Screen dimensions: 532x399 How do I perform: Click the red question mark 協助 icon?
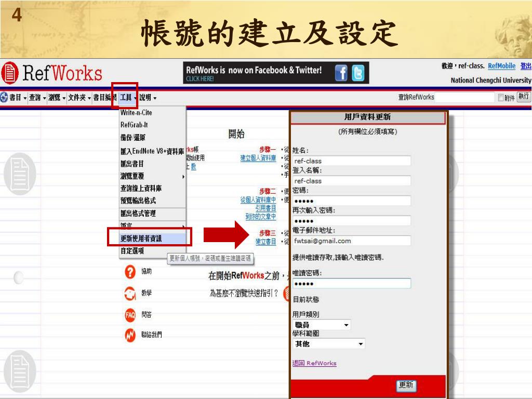(130, 272)
